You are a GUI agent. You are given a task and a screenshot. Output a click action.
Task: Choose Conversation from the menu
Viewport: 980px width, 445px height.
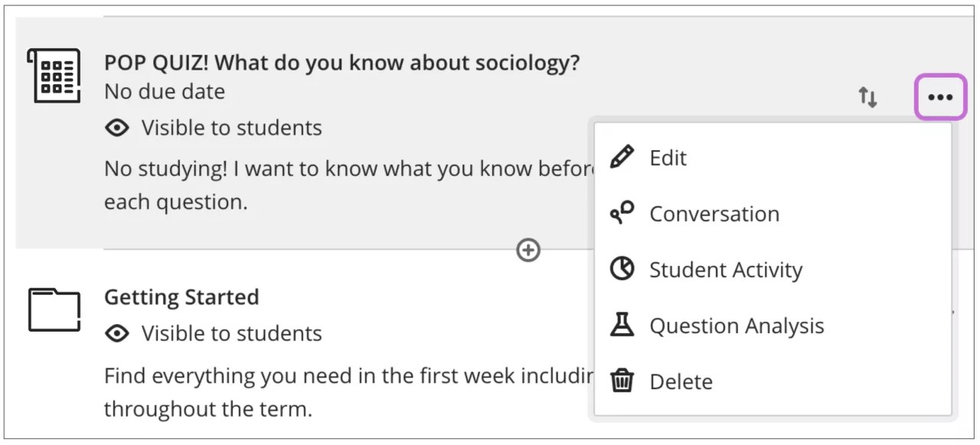714,213
